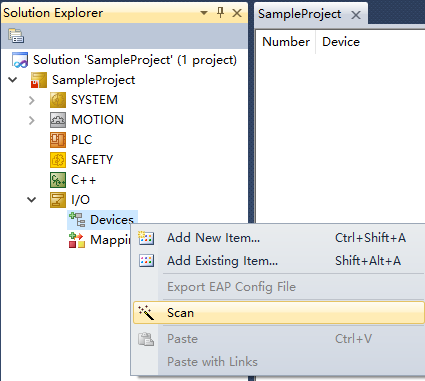Collapse the I/O tree node
The image size is (425, 381).
coord(32,200)
